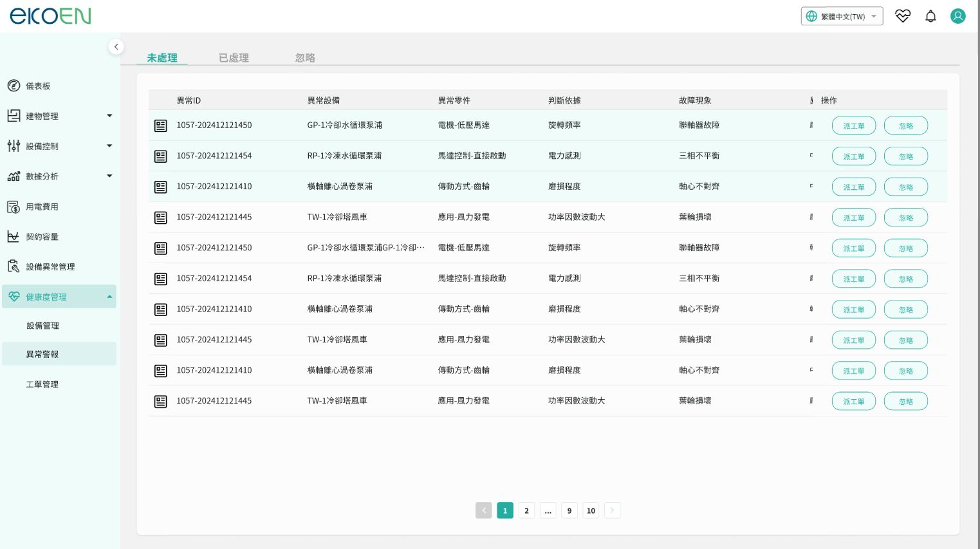Switch to the 已處理 tab
This screenshot has height=549, width=980.
234,58
